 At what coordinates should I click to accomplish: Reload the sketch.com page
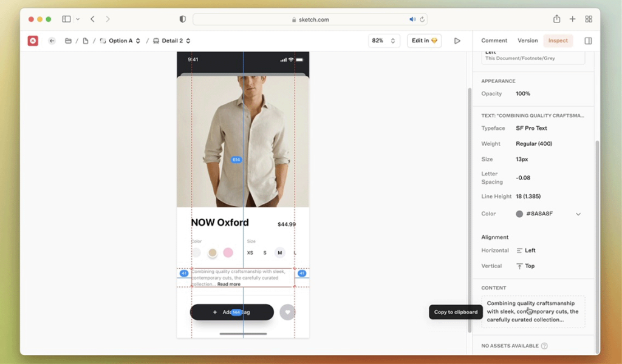pyautogui.click(x=422, y=19)
